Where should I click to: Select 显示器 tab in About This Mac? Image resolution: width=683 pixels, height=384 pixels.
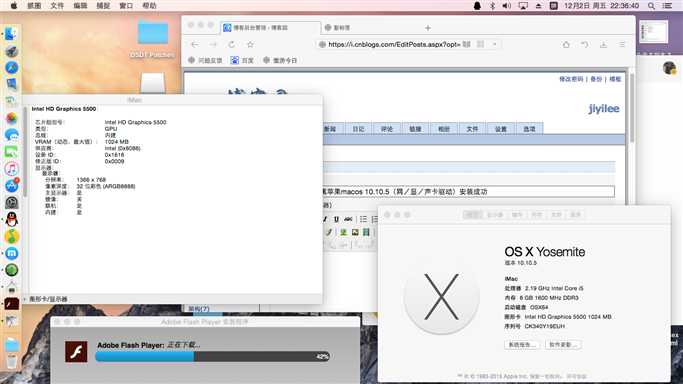[x=495, y=215]
